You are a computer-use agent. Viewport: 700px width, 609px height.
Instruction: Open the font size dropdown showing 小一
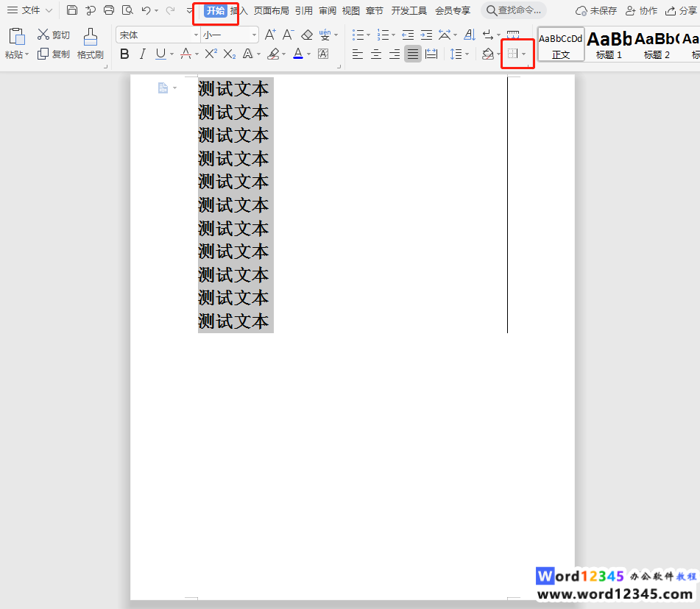point(230,35)
